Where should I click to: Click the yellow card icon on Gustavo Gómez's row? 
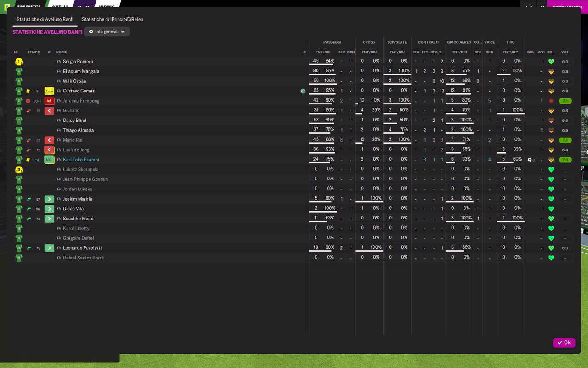tap(28, 91)
